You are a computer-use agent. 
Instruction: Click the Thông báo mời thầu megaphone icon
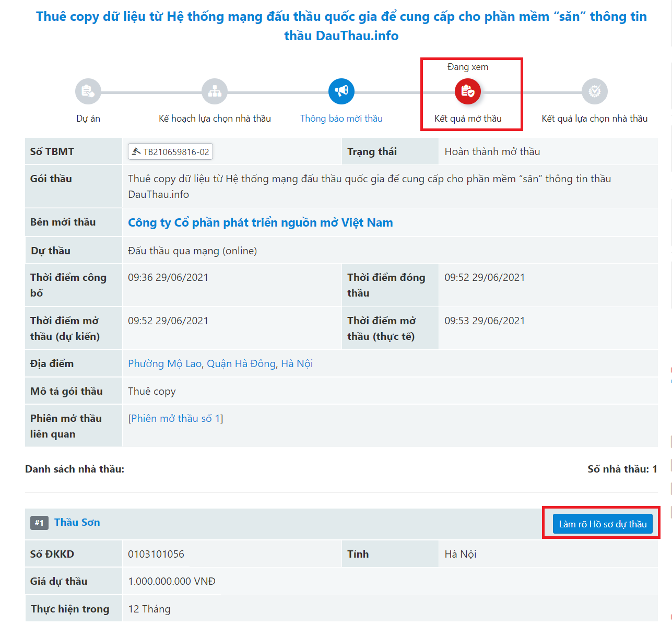[341, 91]
